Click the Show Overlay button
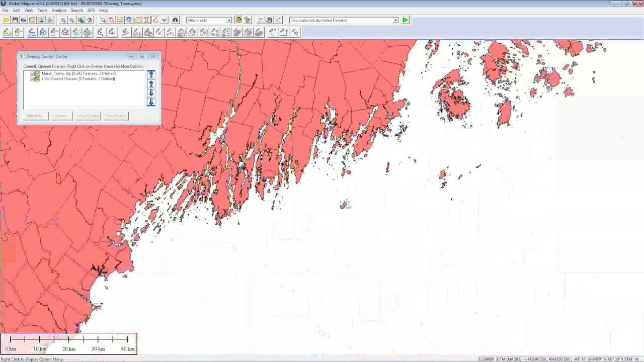The image size is (644, 362). tap(88, 116)
